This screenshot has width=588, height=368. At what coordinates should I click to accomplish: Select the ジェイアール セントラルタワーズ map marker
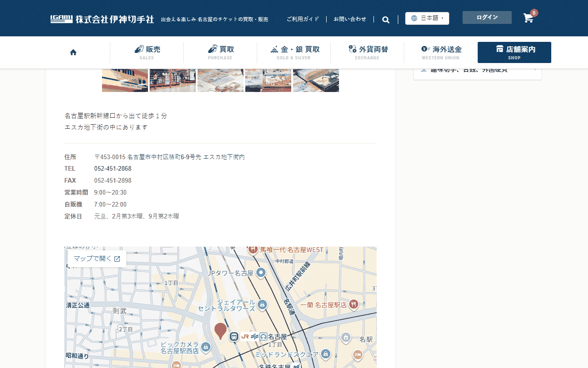pos(262,305)
